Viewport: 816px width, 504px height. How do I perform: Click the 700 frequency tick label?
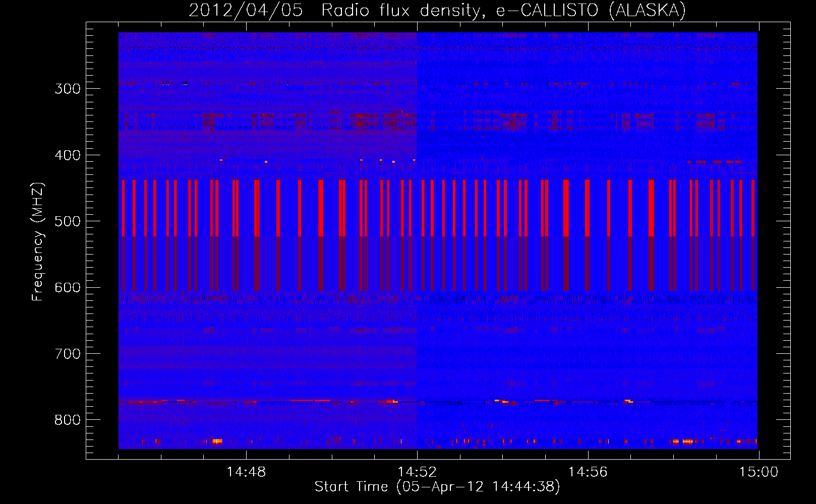(x=68, y=354)
